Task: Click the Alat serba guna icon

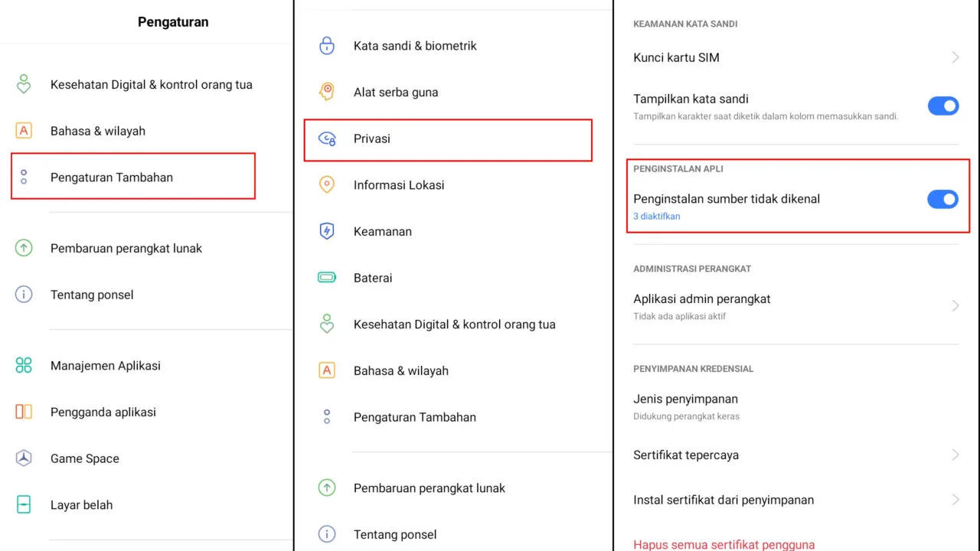Action: [x=327, y=92]
